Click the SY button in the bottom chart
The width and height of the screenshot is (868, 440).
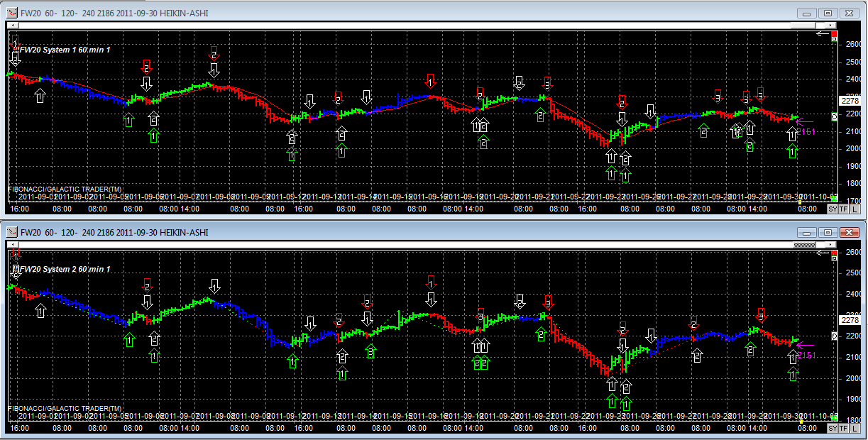(833, 429)
